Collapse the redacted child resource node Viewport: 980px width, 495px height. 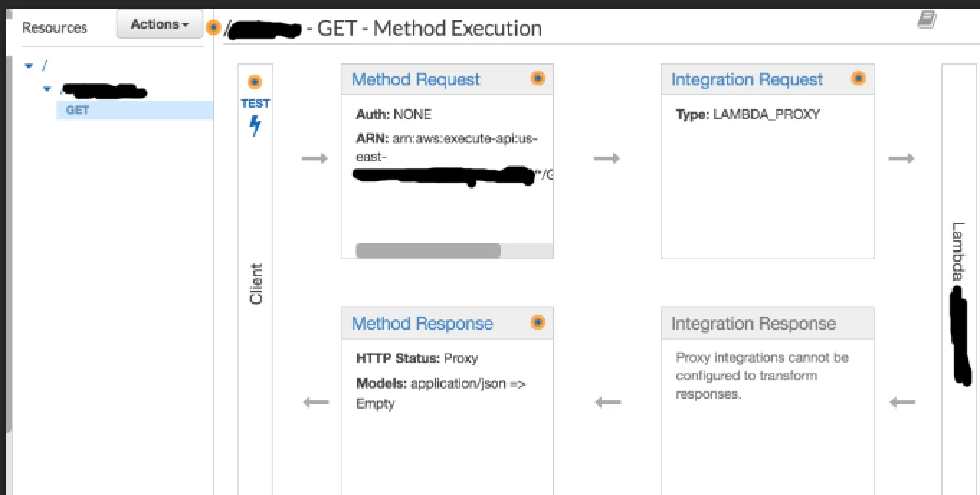click(x=47, y=89)
